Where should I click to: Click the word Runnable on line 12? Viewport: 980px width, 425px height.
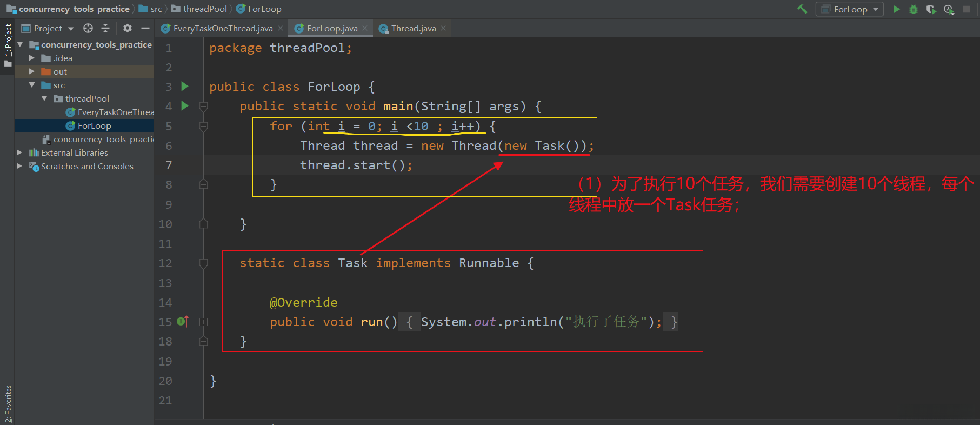[489, 263]
